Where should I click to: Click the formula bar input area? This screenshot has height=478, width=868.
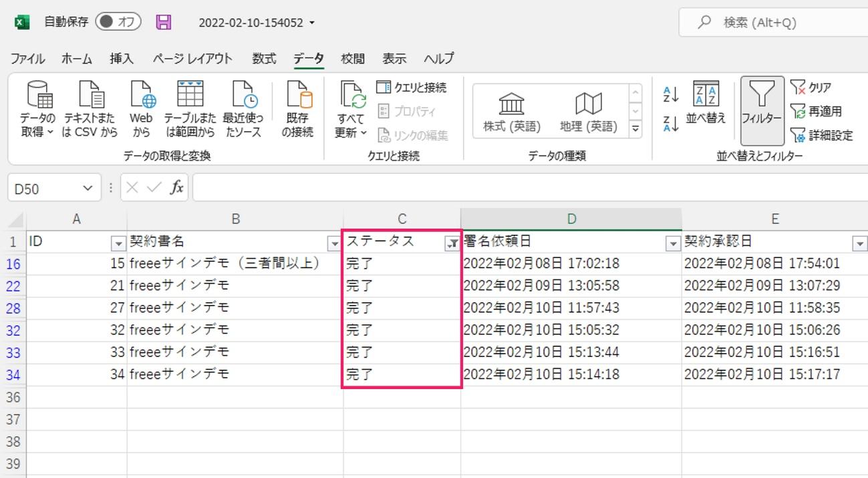coord(530,189)
